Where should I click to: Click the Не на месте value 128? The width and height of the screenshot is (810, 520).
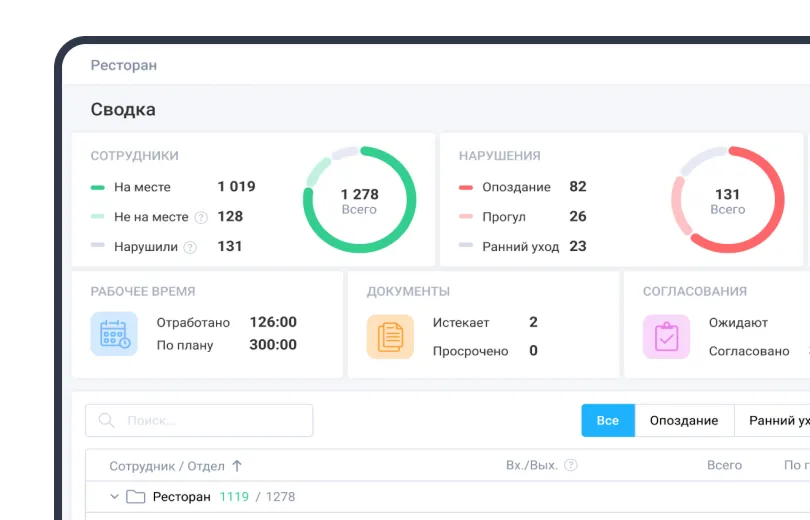click(230, 216)
